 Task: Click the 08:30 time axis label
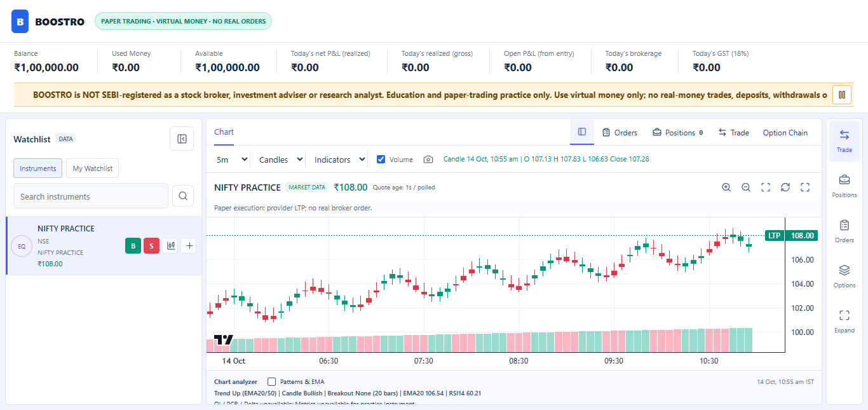point(519,361)
